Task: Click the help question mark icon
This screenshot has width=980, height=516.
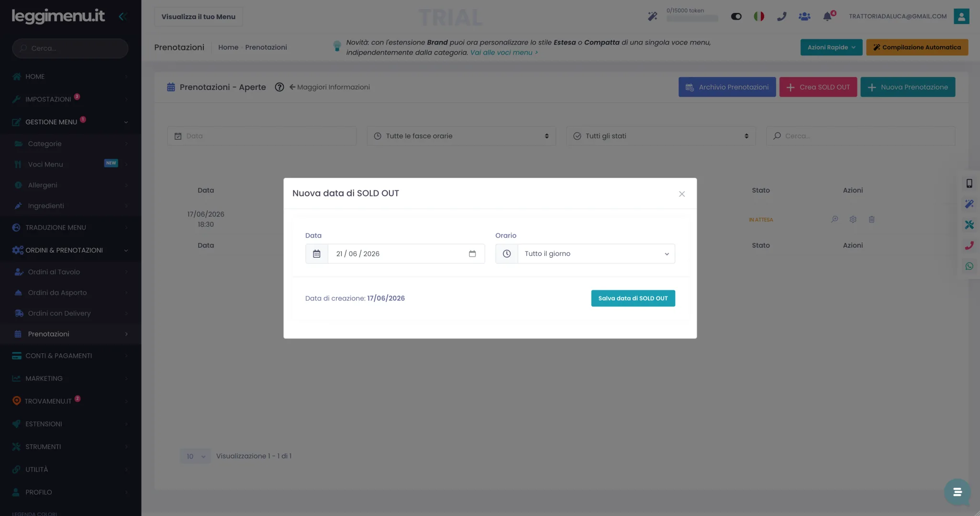Action: 279,87
